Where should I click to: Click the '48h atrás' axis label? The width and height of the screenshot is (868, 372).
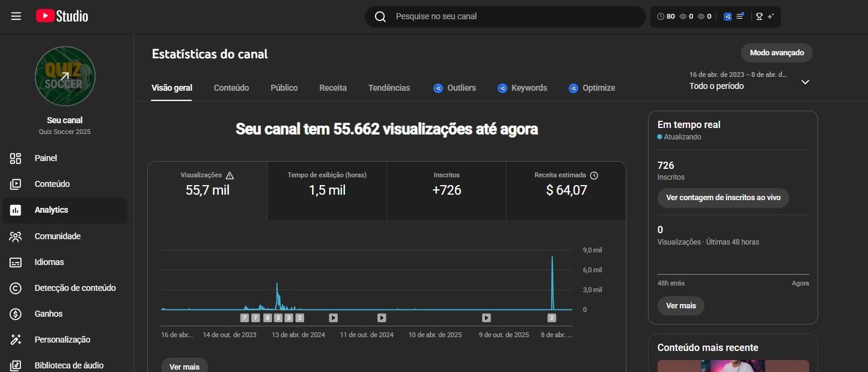pyautogui.click(x=671, y=283)
